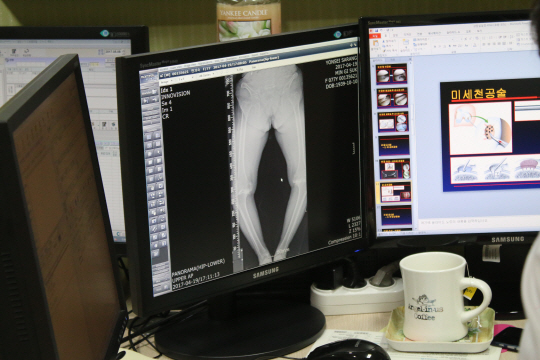Viewport: 540px width, 360px height.
Task: Click the Save icon in quick access toolbar
Action: point(376,31)
